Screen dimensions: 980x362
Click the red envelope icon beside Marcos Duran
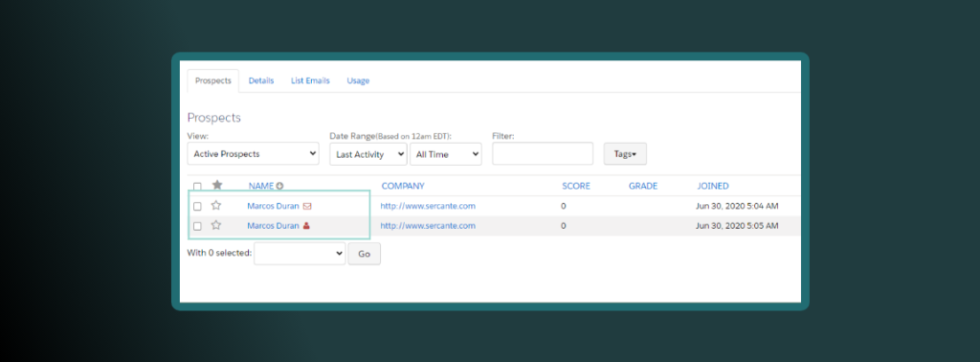[x=307, y=206]
